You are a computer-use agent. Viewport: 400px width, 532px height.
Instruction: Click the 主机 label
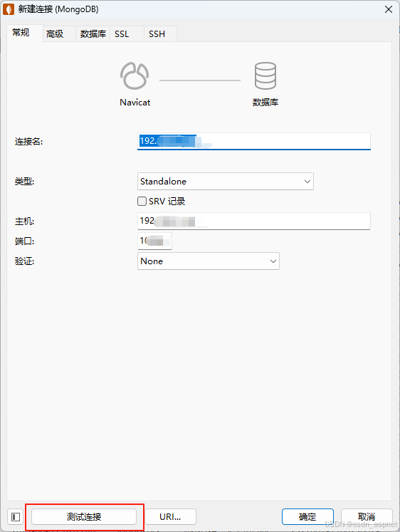coord(24,221)
